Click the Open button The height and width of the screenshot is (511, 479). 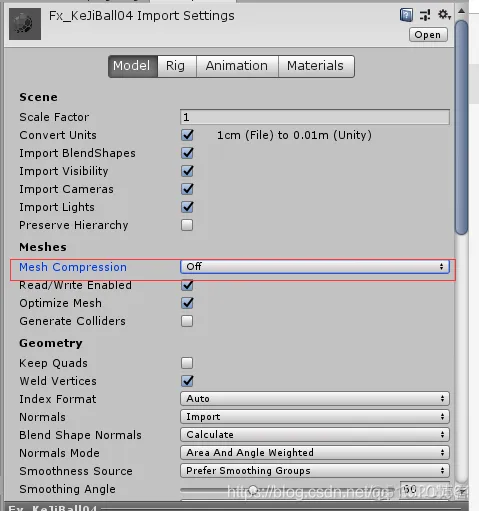[428, 35]
